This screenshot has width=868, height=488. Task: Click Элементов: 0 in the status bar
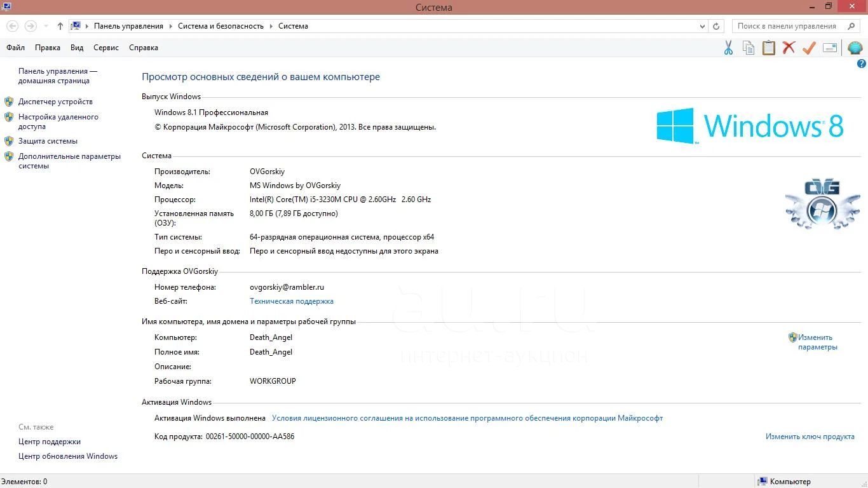(x=24, y=482)
